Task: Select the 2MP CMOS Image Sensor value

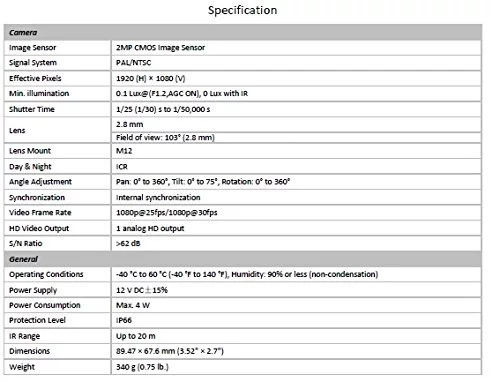Action: tap(160, 48)
